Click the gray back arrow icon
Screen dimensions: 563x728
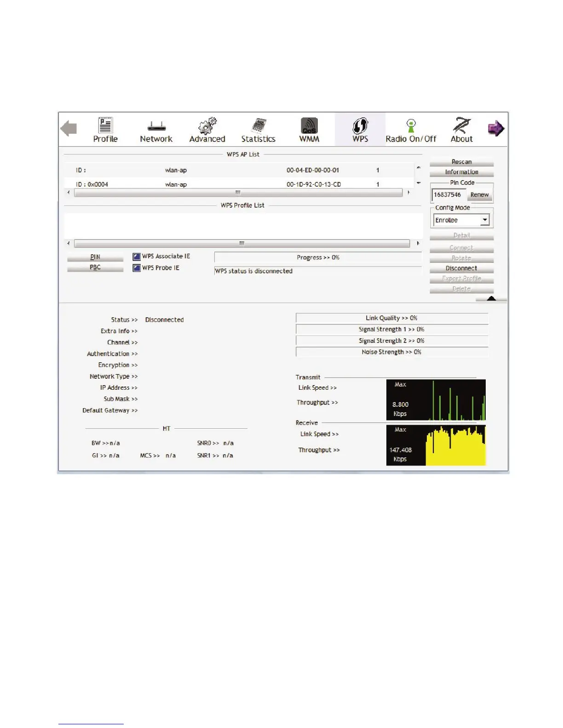click(x=69, y=128)
